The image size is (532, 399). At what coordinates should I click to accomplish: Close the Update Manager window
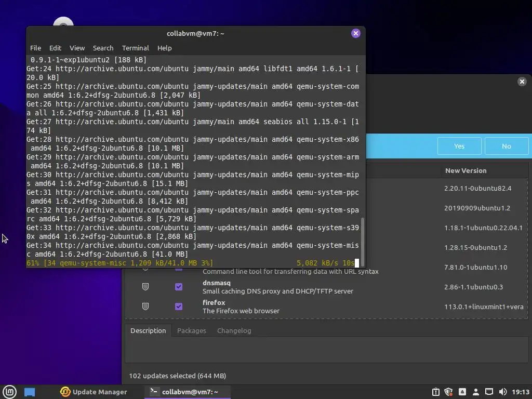point(522,82)
